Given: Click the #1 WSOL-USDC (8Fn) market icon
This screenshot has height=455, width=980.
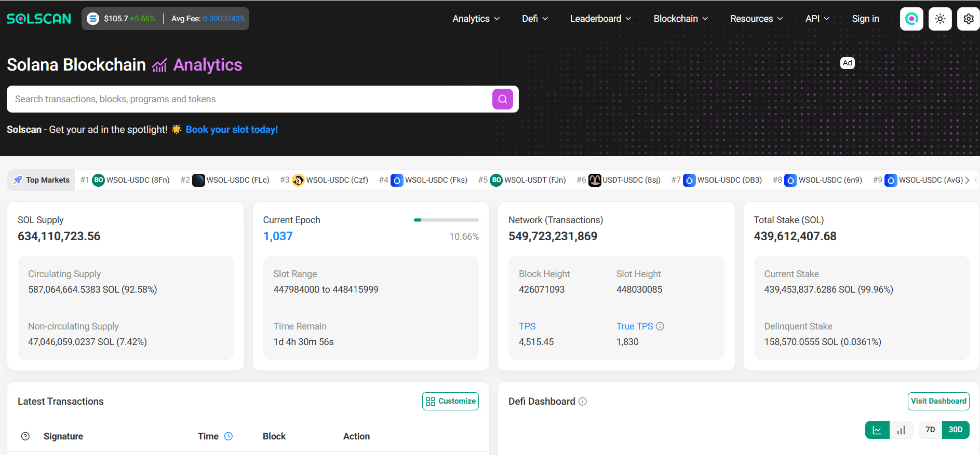Looking at the screenshot, I should (98, 180).
